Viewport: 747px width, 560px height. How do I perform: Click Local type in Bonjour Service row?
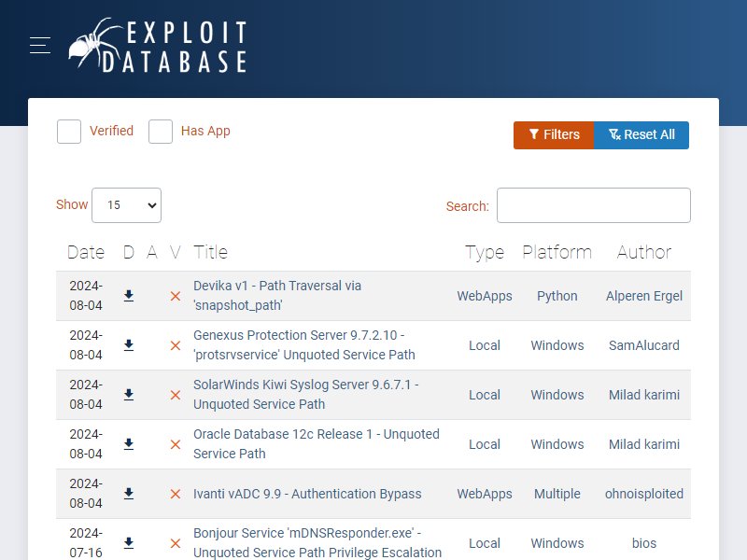pos(485,543)
